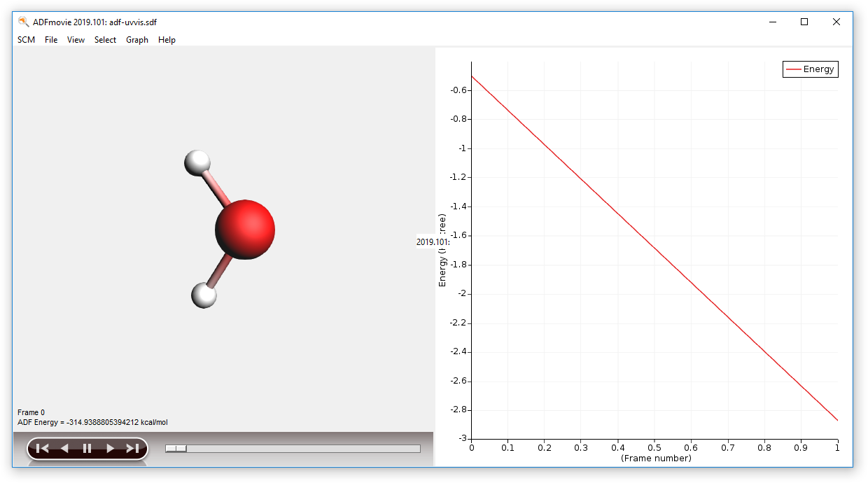The image size is (868, 483).
Task: Select the lower hydrogen atom
Action: pos(204,295)
